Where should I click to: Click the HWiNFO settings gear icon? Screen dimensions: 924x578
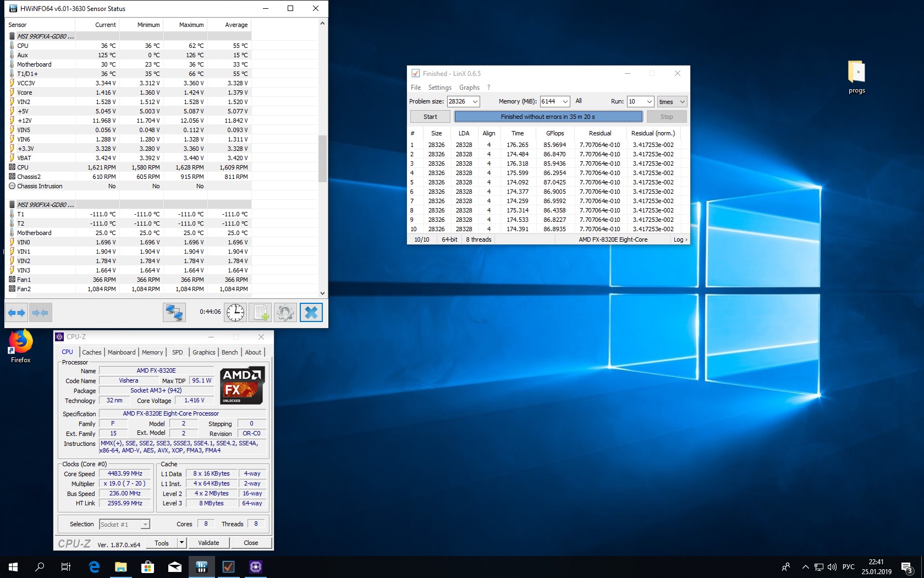285,313
